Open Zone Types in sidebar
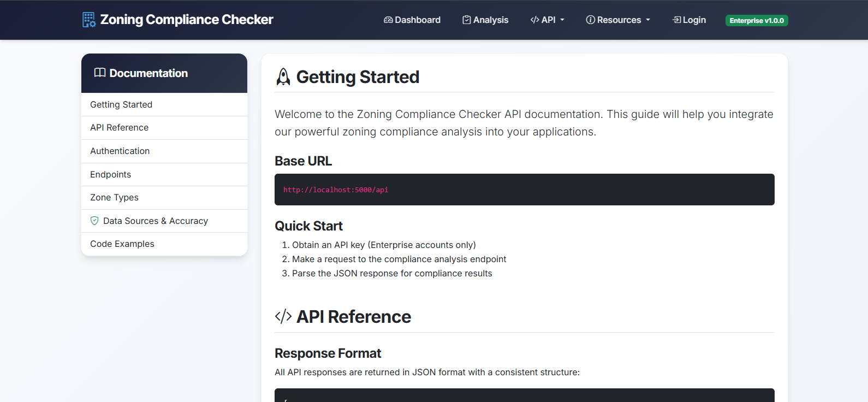Image resolution: width=868 pixels, height=402 pixels. (164, 198)
